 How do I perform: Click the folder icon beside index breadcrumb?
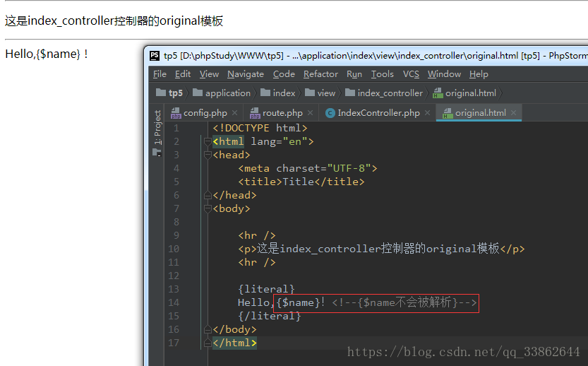(x=265, y=93)
